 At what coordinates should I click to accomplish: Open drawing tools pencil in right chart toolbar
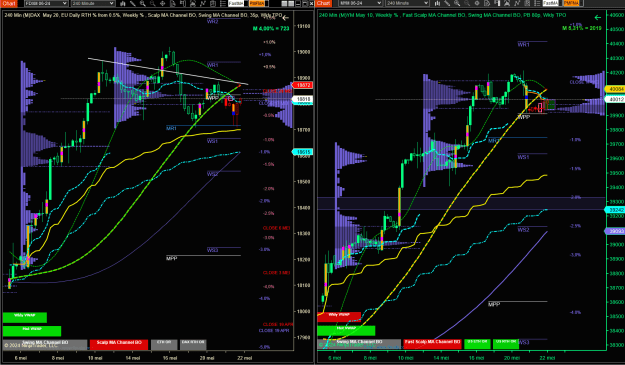point(447,3)
